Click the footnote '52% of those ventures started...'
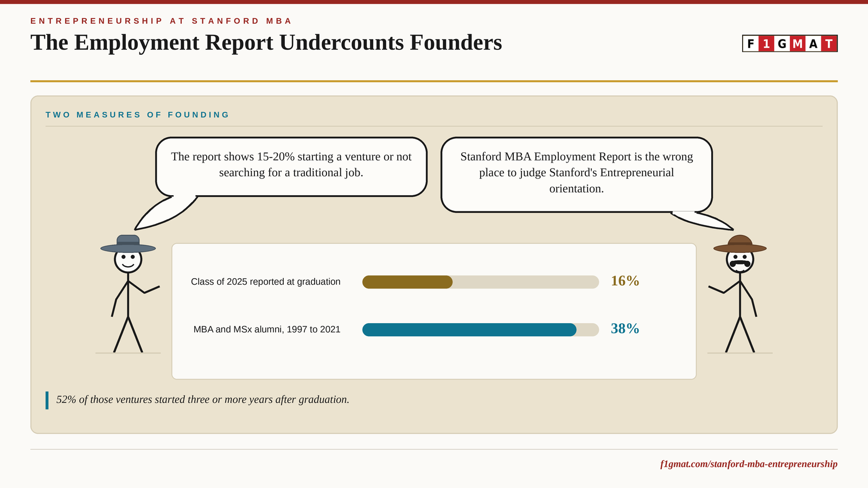Screen dimensions: 868x488 click(x=203, y=400)
